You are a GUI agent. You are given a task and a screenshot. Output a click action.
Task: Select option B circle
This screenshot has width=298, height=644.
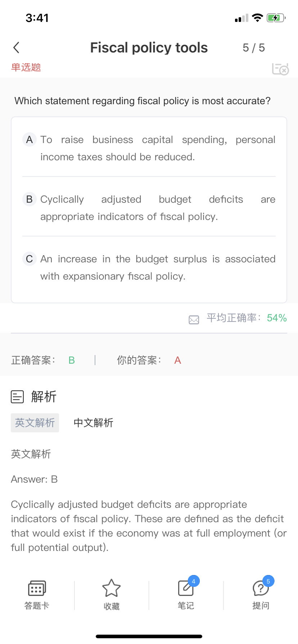[30, 199]
